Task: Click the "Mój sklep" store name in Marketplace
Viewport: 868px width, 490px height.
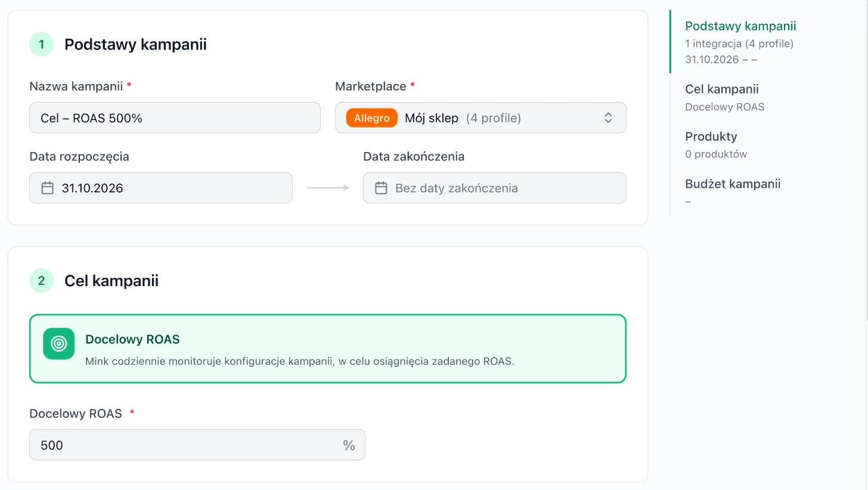Action: [x=432, y=118]
